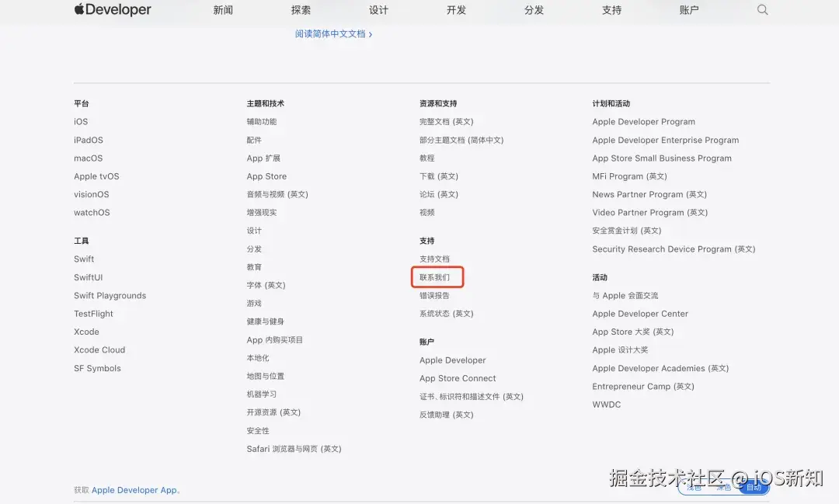Open 证书、标识符和描述文件 link
This screenshot has width=839, height=504.
click(x=472, y=397)
